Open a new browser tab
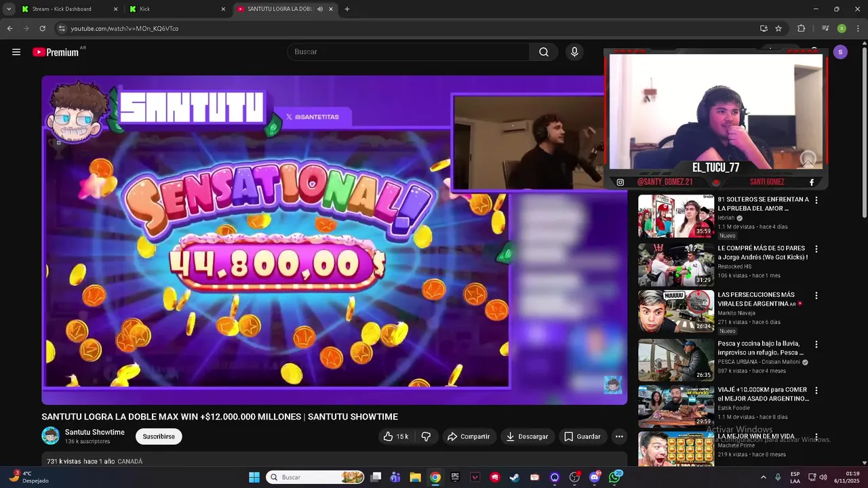The image size is (868, 488). pyautogui.click(x=347, y=9)
